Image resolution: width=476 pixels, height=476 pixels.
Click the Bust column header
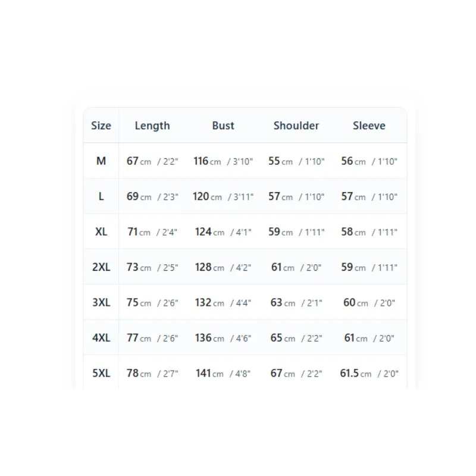click(223, 126)
